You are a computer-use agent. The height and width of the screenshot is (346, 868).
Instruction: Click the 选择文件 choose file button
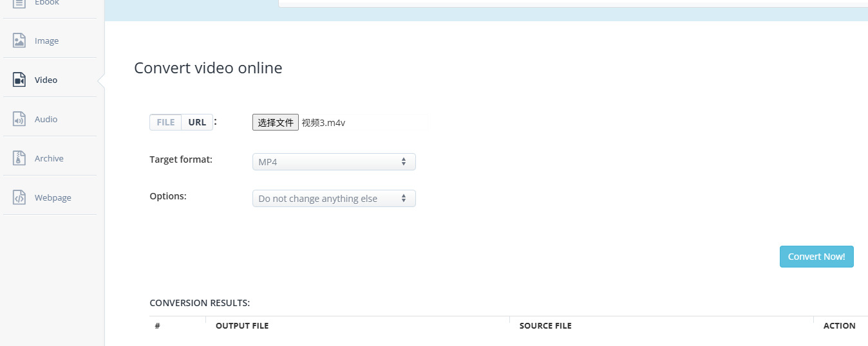276,122
